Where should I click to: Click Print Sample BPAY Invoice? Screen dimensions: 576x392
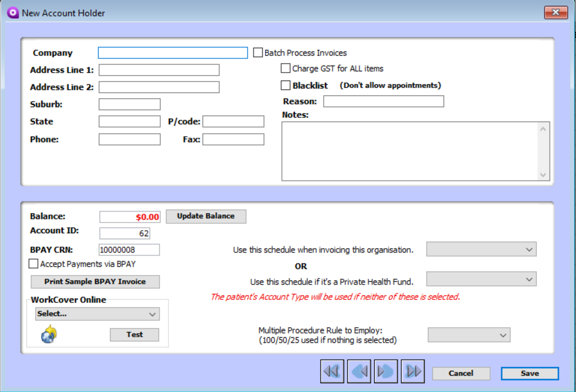point(95,282)
